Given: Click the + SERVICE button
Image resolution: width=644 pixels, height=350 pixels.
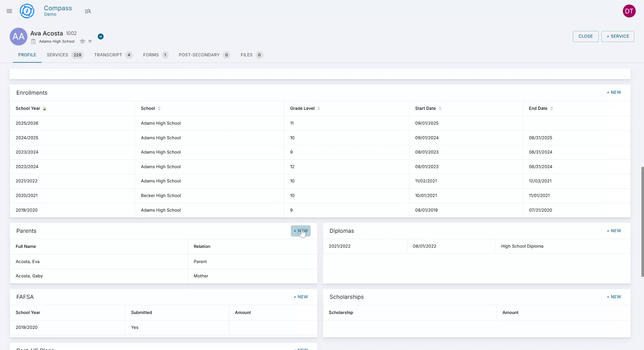Looking at the screenshot, I should (618, 36).
